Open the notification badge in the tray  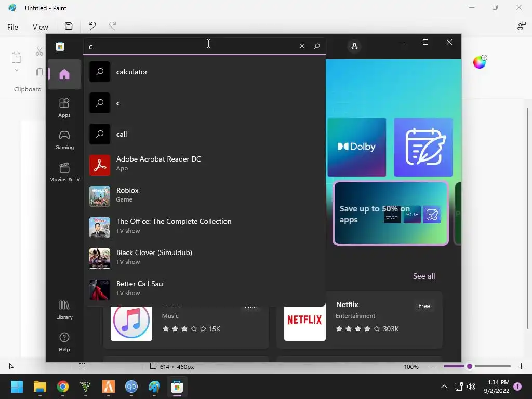pos(517,387)
